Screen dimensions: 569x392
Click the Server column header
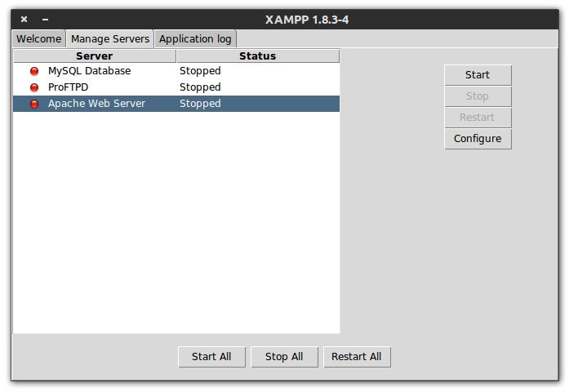pos(95,56)
